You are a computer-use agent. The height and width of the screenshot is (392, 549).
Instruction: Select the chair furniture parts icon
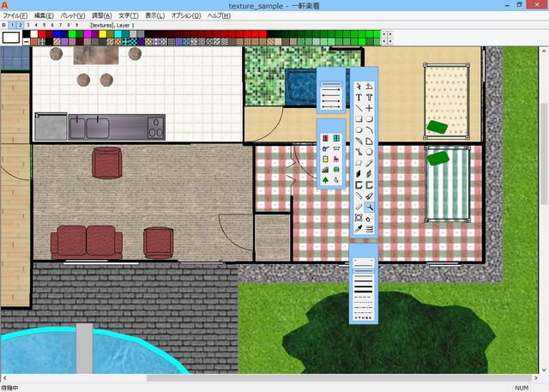tap(336, 159)
